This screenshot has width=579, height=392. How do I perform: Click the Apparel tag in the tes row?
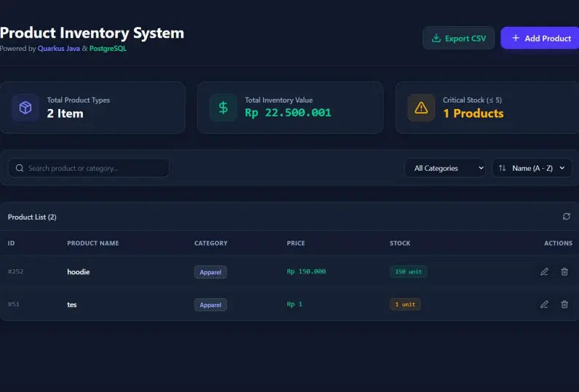[x=210, y=305]
